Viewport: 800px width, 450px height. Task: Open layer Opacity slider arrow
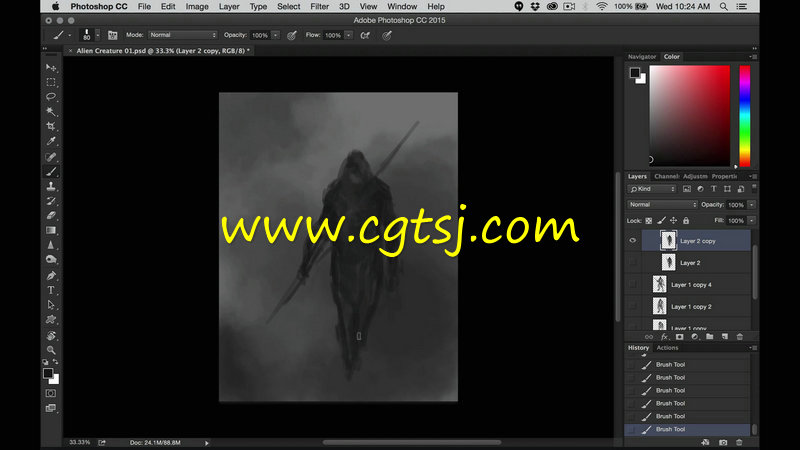[752, 205]
